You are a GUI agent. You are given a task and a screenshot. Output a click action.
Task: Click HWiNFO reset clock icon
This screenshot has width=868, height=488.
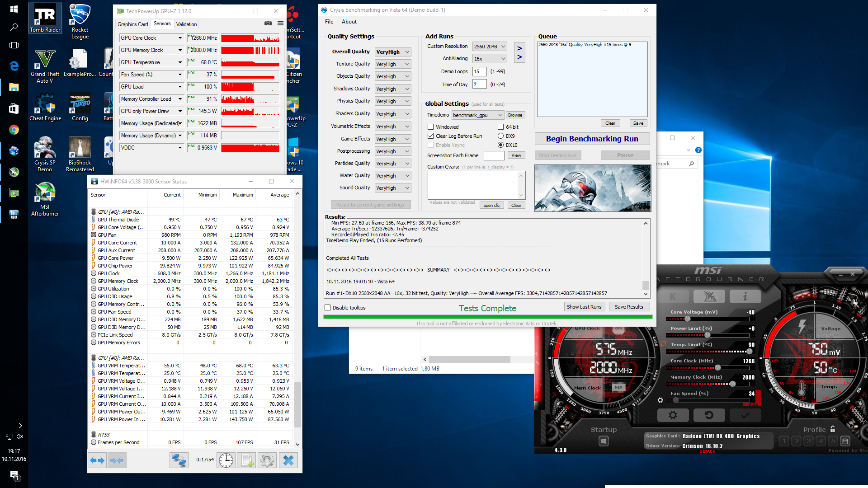[x=226, y=460]
